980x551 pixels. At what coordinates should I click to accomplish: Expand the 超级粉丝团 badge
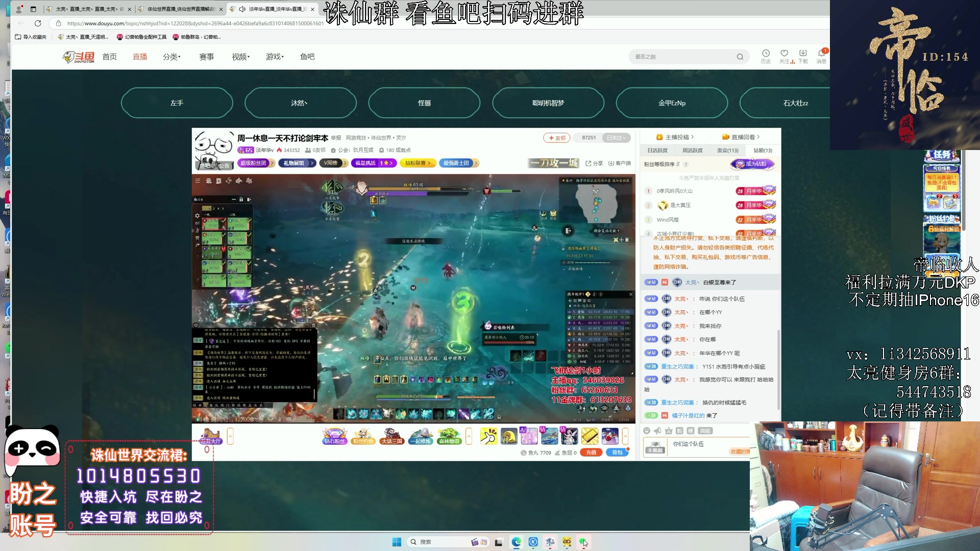[256, 163]
